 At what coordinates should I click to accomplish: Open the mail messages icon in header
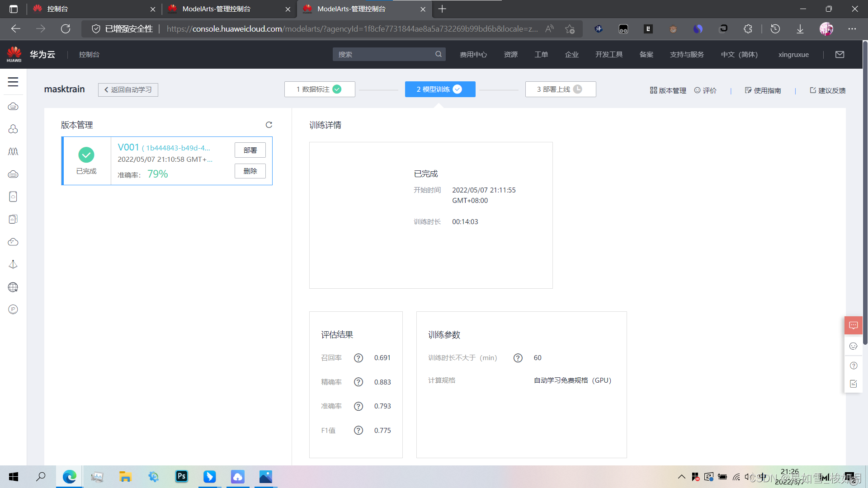pyautogui.click(x=840, y=54)
